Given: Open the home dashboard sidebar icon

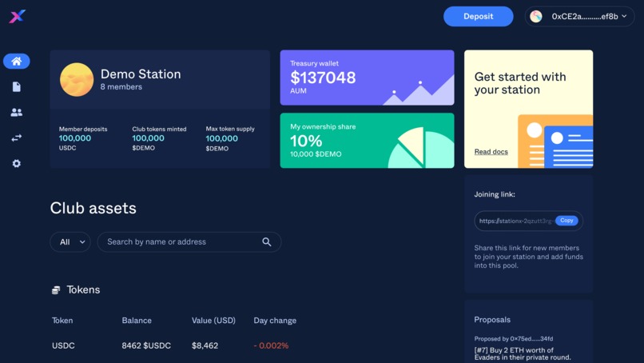Looking at the screenshot, I should coord(17,62).
